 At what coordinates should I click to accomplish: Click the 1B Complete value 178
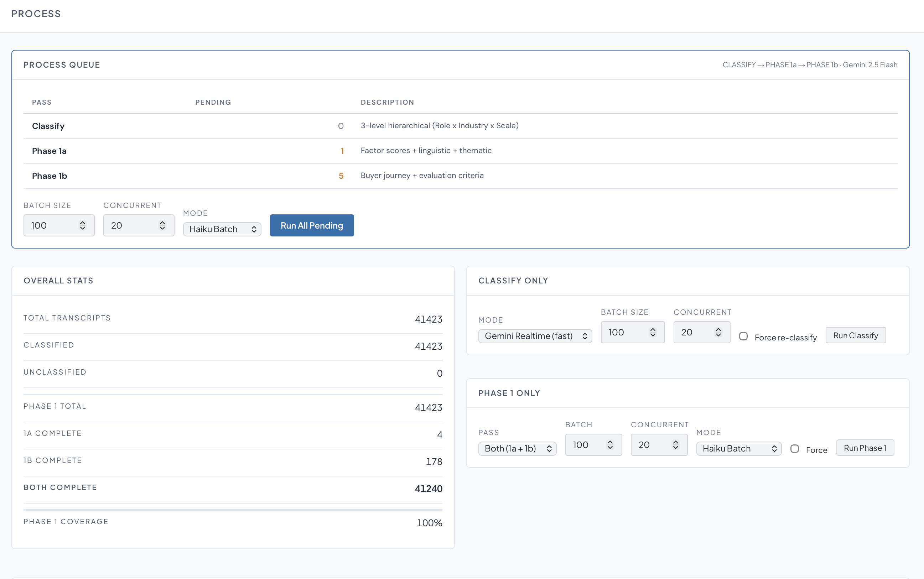coord(435,462)
